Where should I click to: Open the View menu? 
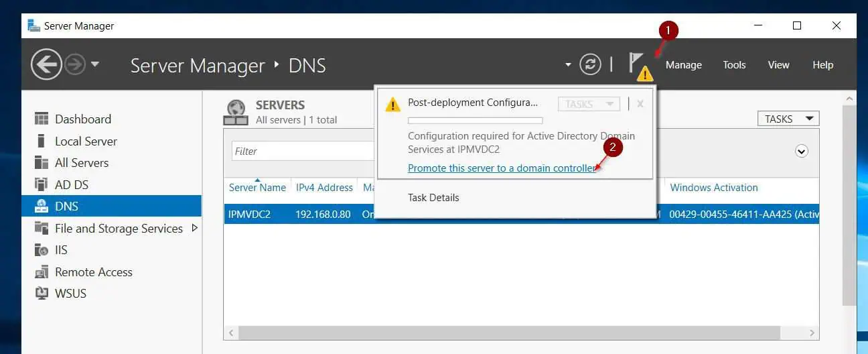tap(778, 65)
